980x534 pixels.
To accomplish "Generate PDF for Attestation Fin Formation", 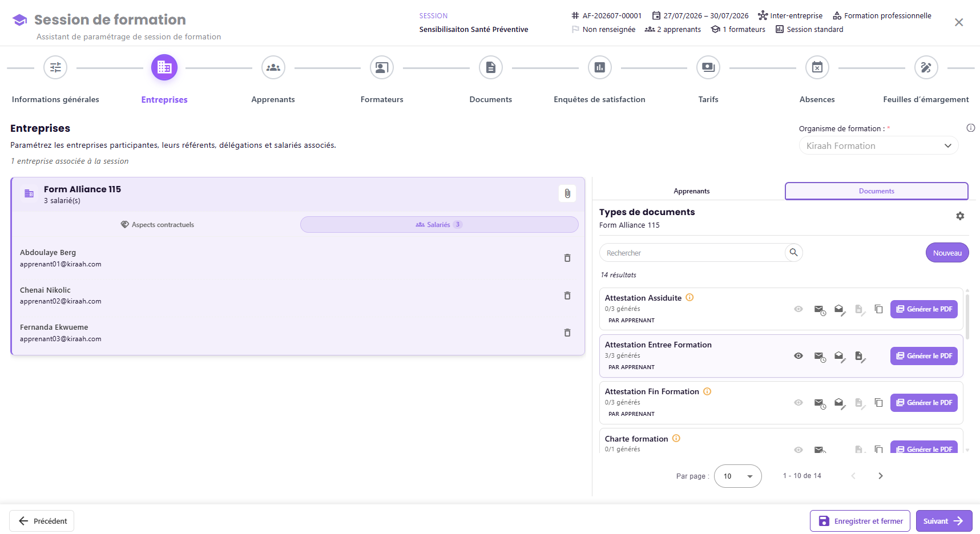I will click(924, 403).
